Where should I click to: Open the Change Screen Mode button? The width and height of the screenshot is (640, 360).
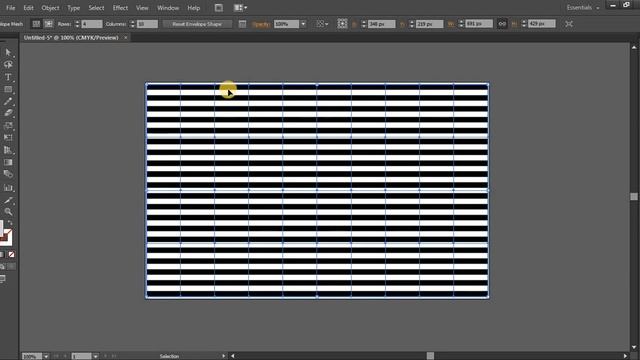(x=3, y=279)
